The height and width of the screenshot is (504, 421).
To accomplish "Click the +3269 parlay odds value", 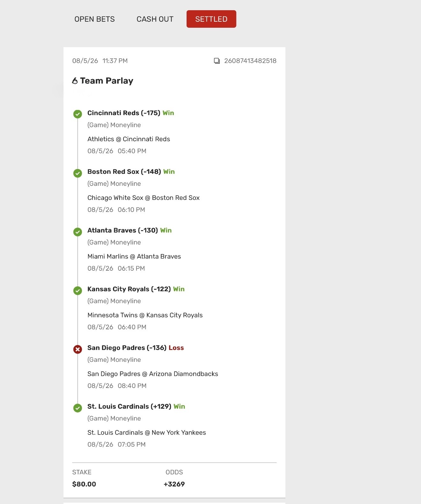I will (174, 484).
